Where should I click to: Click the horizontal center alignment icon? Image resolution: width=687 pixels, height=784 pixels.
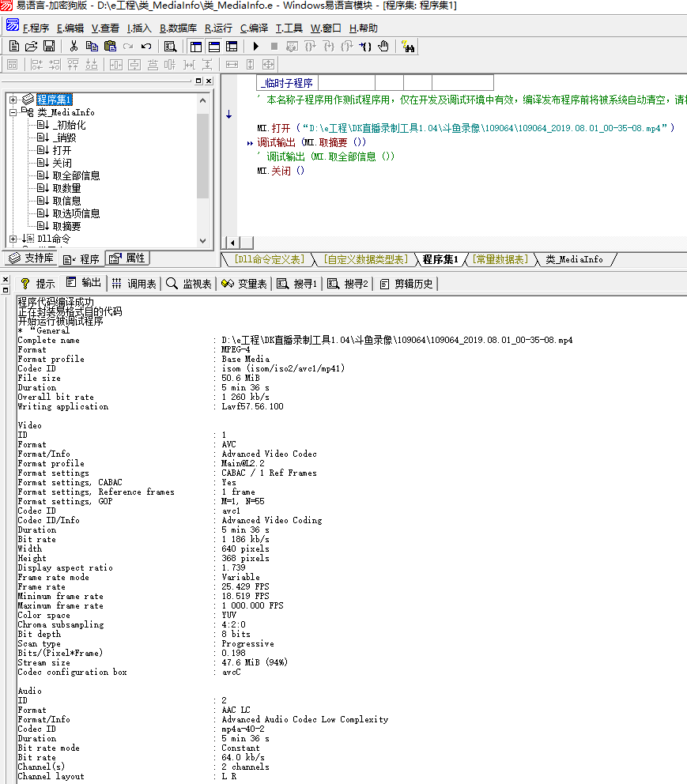(116, 65)
